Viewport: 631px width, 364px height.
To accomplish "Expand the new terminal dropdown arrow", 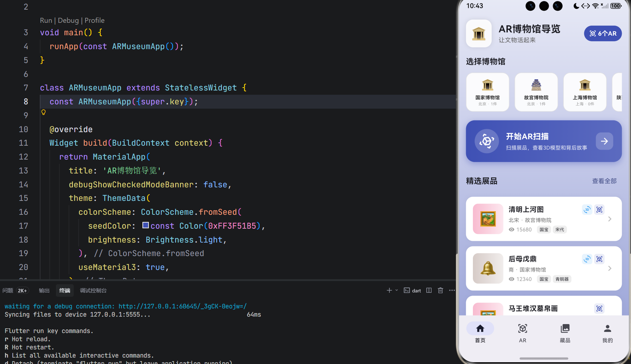I will click(397, 291).
